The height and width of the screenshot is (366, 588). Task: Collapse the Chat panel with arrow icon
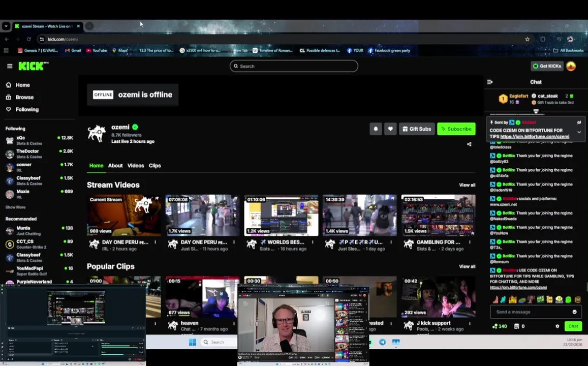click(490, 82)
